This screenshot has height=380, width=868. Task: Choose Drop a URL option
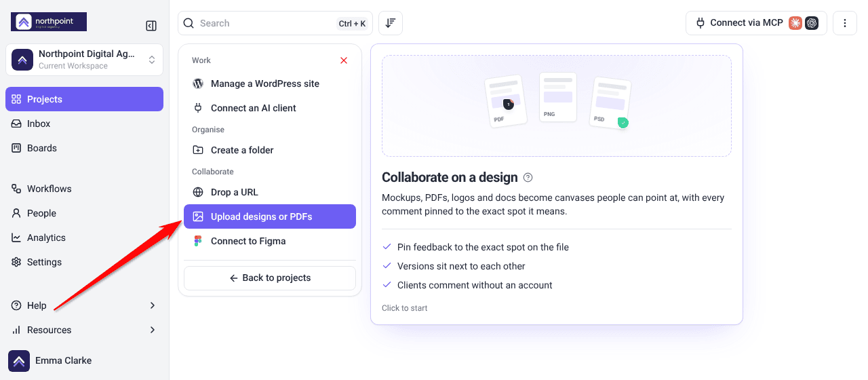coord(270,192)
